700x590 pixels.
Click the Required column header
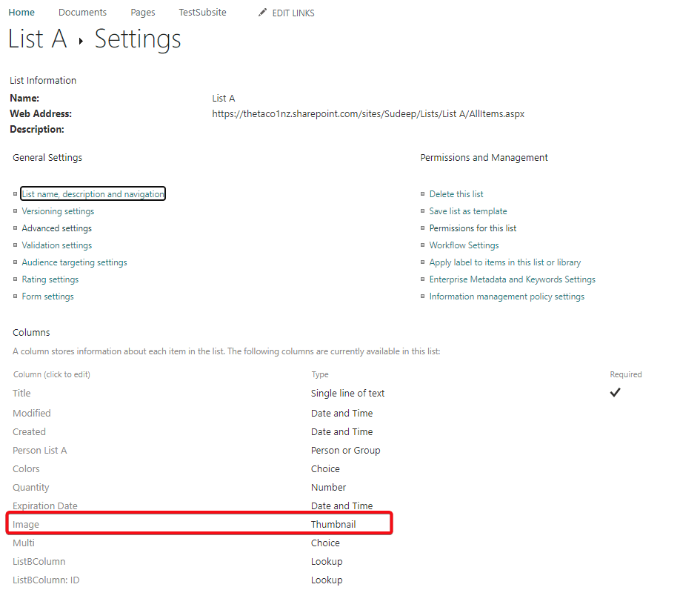626,374
